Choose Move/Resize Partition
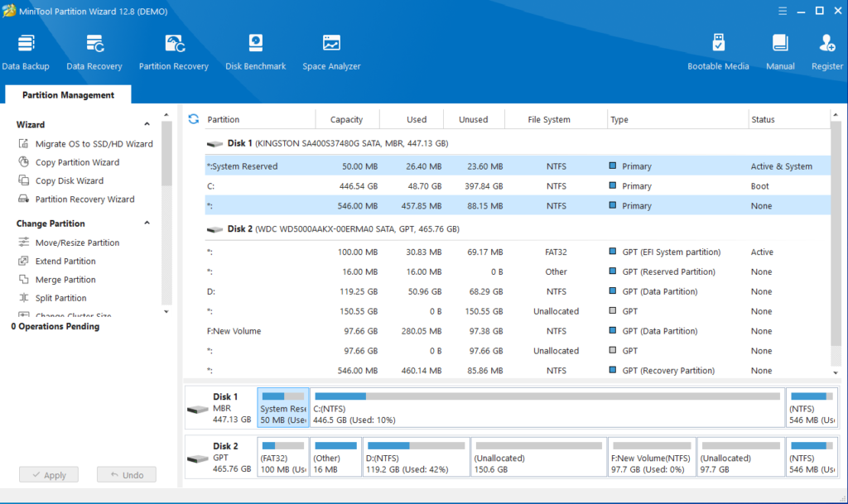 (77, 242)
